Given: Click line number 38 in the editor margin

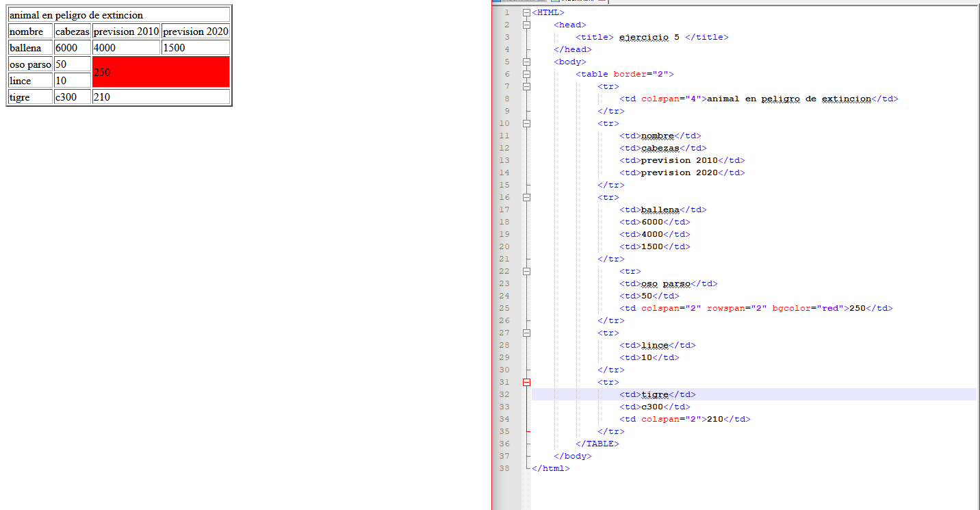Looking at the screenshot, I should [x=504, y=468].
